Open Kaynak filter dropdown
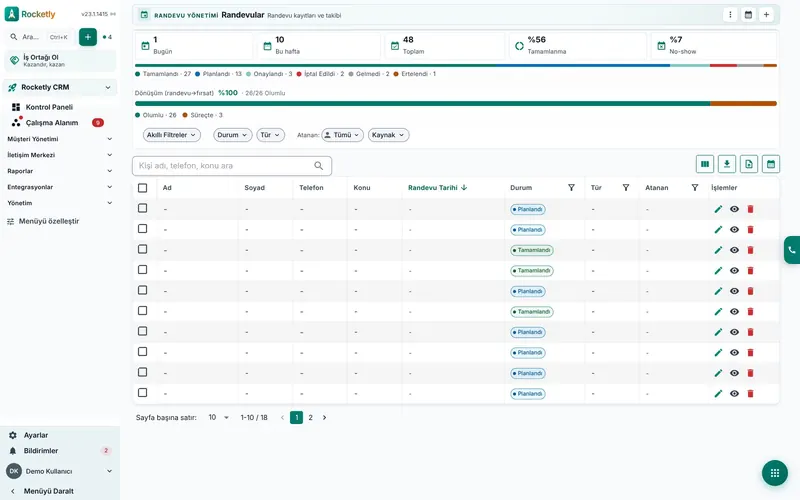Screen dimensions: 800x500 [x=388, y=135]
